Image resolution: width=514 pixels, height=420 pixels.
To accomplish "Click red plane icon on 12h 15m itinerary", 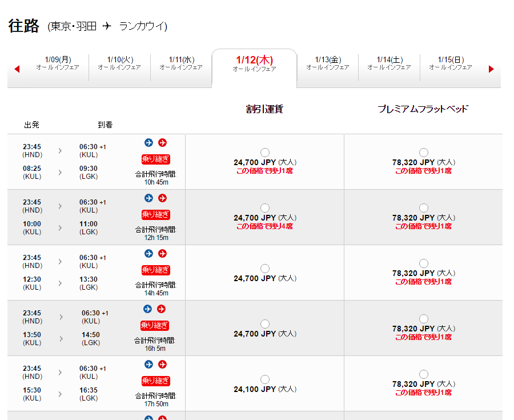I will [x=162, y=198].
